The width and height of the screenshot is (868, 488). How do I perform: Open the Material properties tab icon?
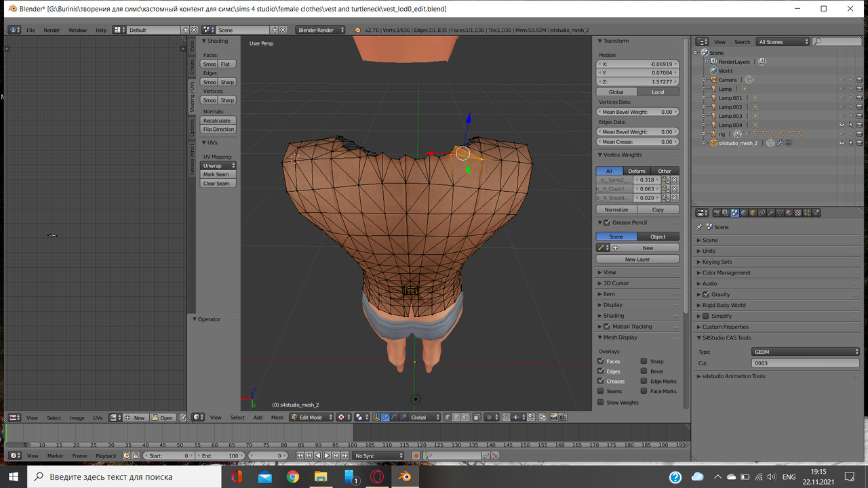[x=789, y=213]
